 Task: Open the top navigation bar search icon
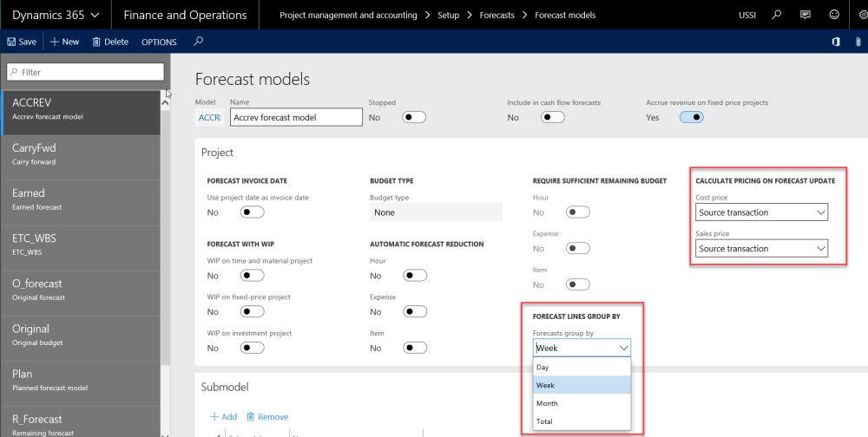click(x=777, y=15)
